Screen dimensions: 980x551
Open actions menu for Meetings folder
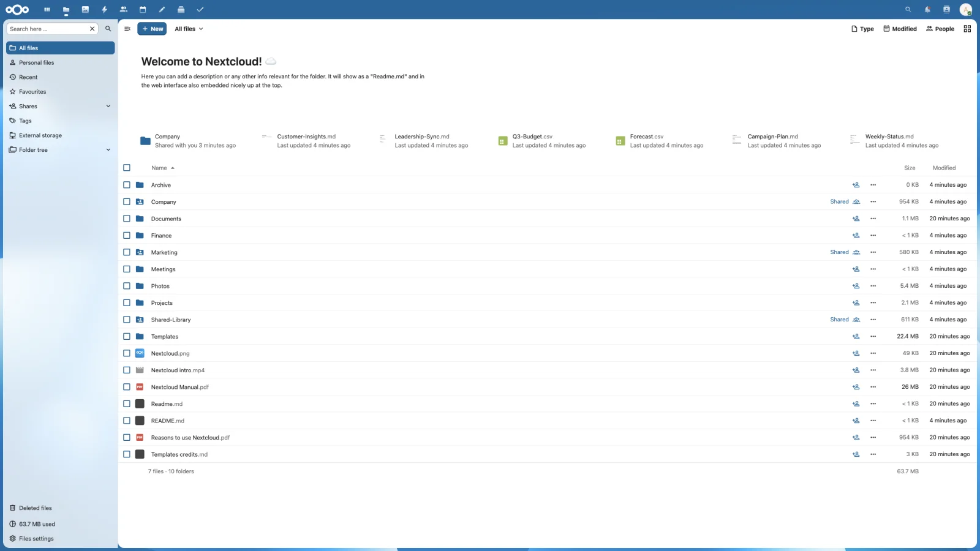point(873,269)
